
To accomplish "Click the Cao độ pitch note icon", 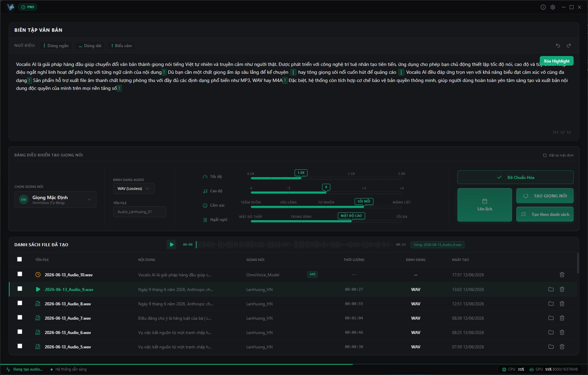I will (x=205, y=191).
